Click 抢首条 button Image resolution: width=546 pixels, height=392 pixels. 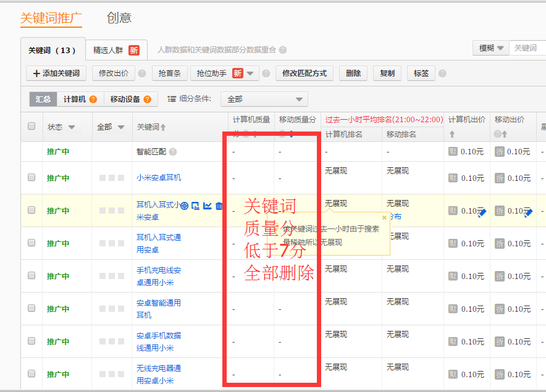[170, 73]
